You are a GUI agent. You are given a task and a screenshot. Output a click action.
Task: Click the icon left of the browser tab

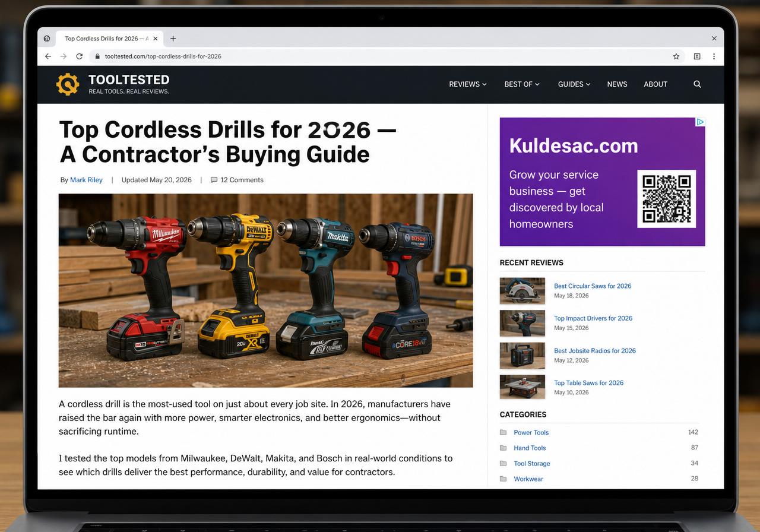[47, 39]
